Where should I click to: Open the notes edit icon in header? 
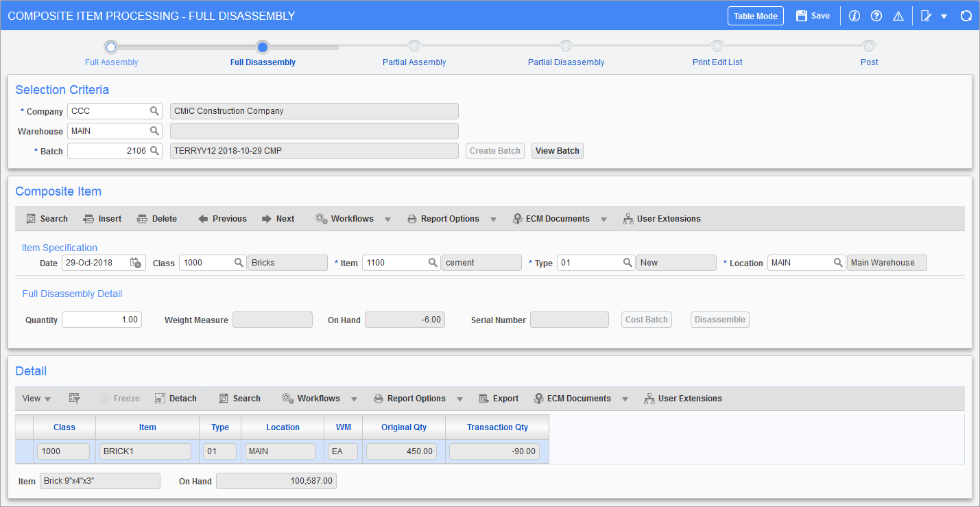927,16
